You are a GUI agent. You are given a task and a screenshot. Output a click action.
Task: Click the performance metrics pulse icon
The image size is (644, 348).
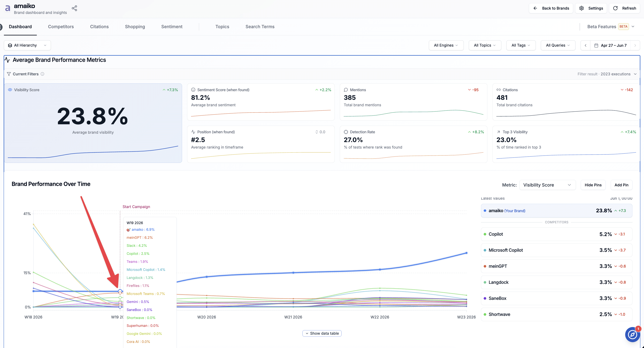[x=7, y=60]
